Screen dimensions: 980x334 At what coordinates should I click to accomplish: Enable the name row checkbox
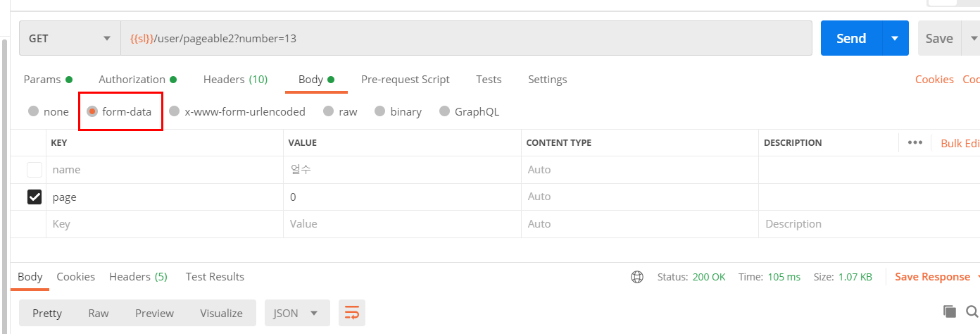[34, 170]
